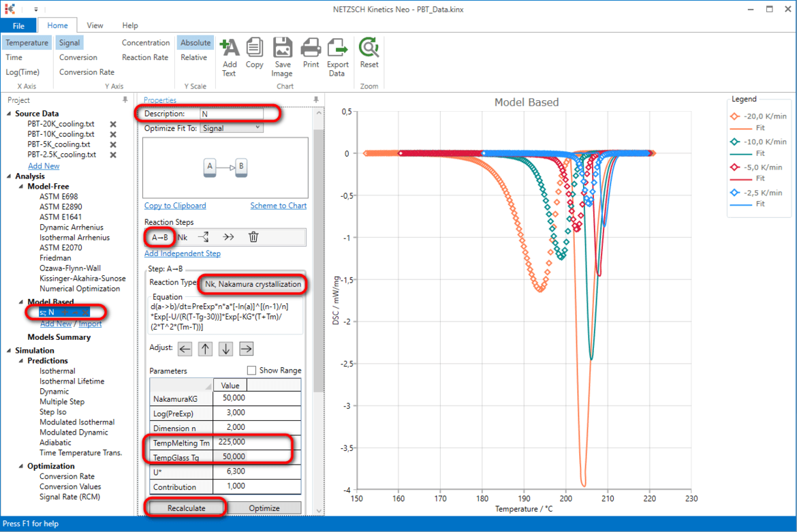The image size is (797, 532).
Task: Click the Copy to Clipboard link
Action: pos(175,205)
